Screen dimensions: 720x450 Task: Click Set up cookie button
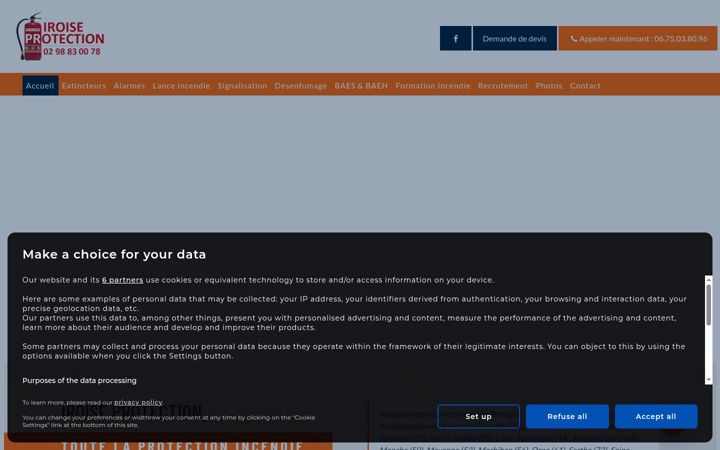pos(478,416)
